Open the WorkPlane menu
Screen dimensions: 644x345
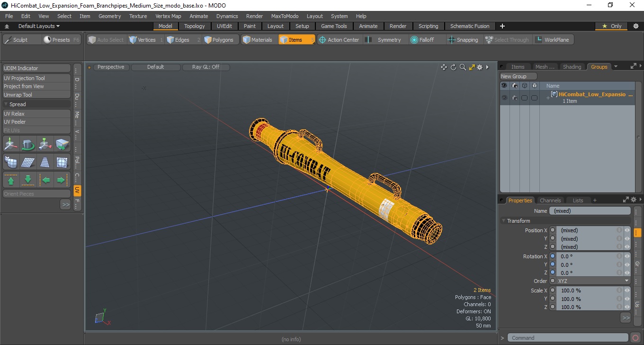(553, 40)
